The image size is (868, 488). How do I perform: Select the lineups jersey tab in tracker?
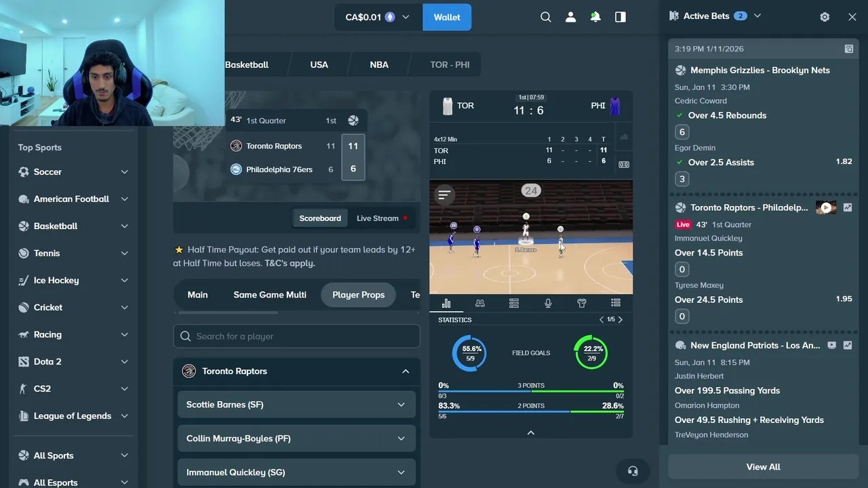click(x=582, y=303)
